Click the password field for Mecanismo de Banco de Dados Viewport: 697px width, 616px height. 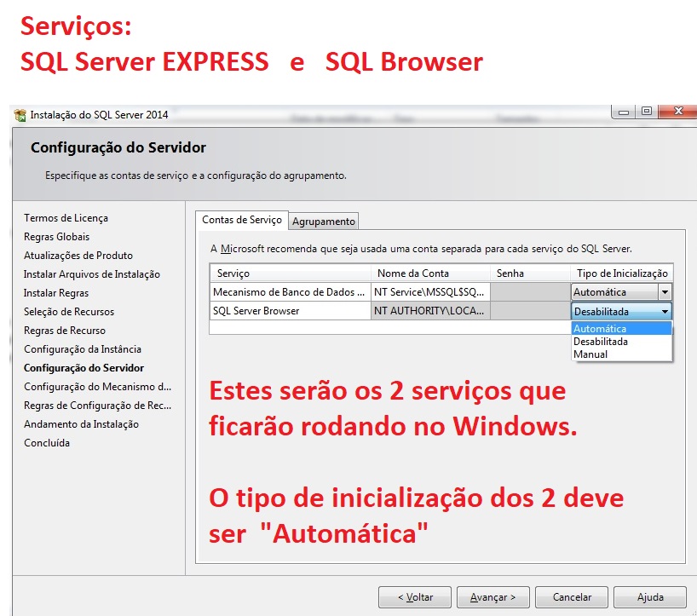(x=530, y=292)
